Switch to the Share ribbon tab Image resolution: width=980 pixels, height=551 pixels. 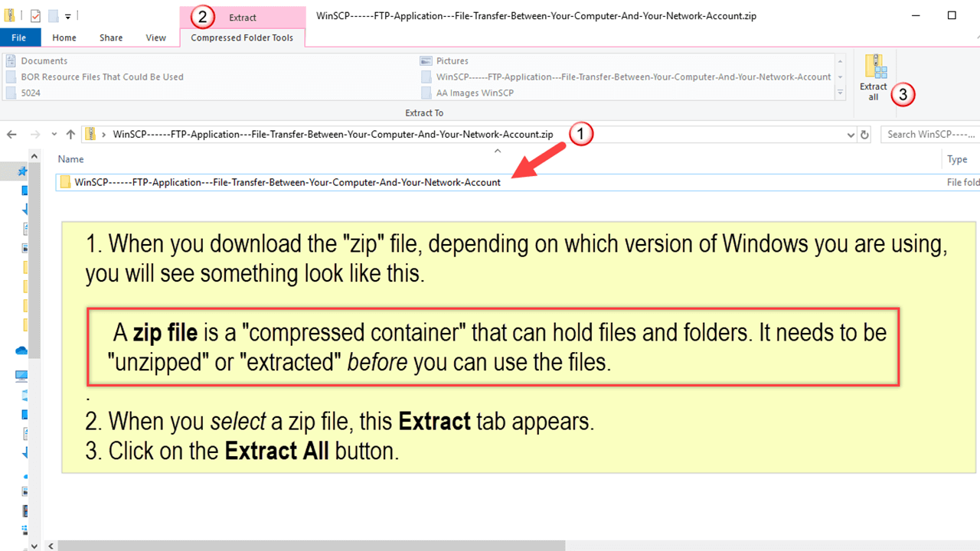point(111,37)
